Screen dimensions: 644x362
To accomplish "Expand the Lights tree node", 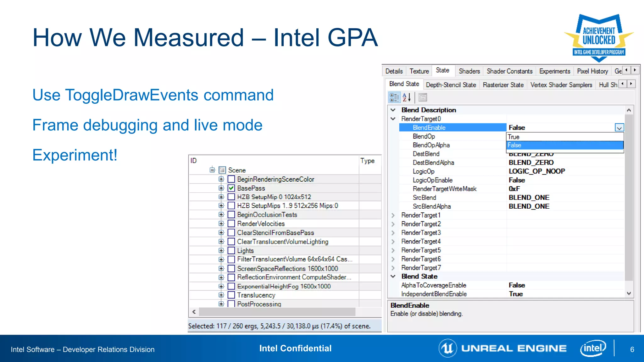I will click(x=221, y=250).
